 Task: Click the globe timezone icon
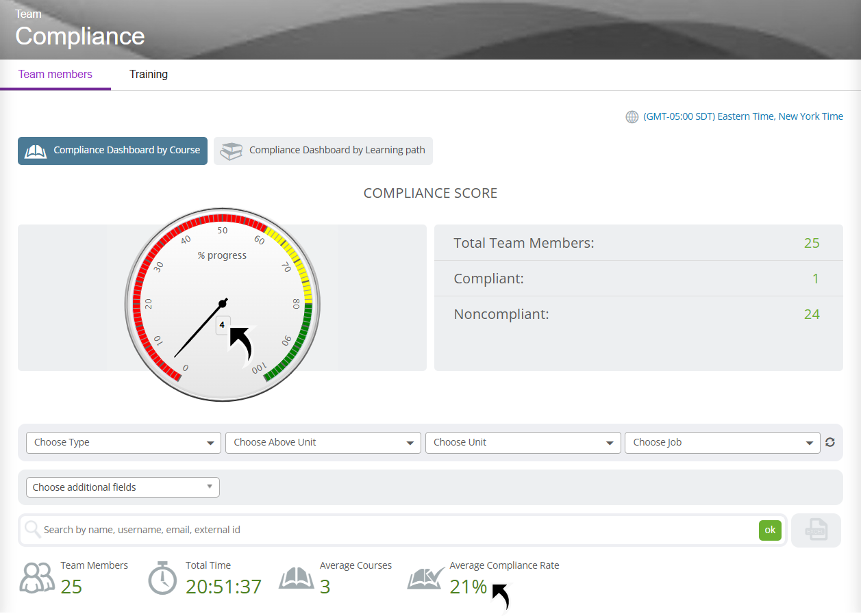(632, 117)
